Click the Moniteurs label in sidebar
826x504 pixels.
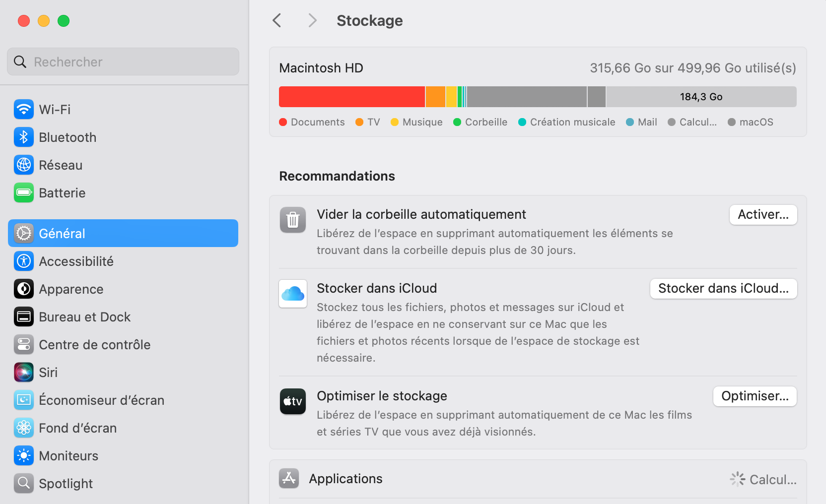pyautogui.click(x=69, y=455)
